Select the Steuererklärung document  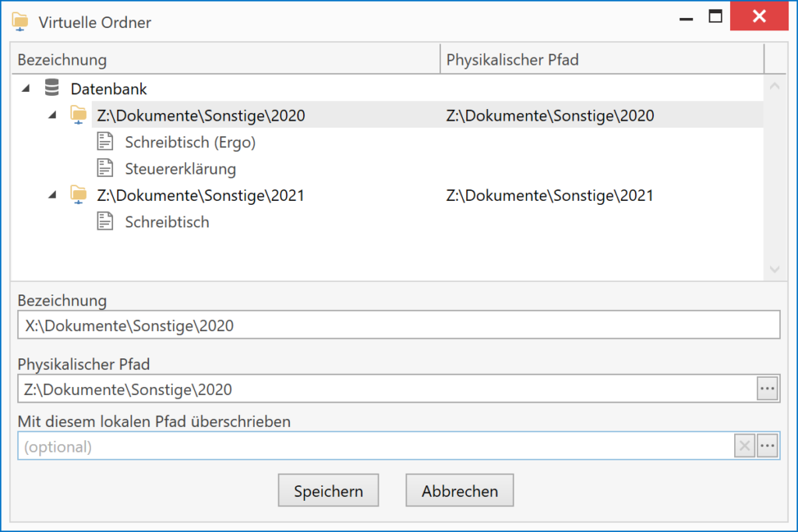tap(180, 169)
